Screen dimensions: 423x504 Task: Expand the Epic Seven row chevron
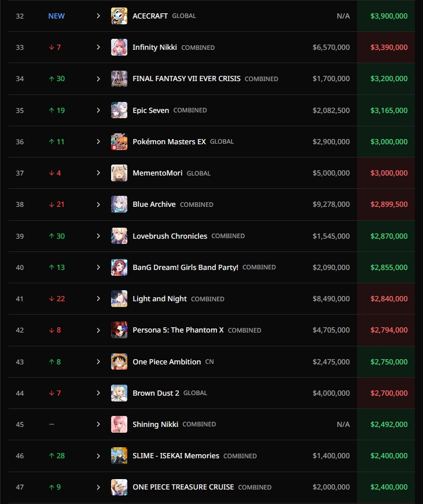coord(98,110)
